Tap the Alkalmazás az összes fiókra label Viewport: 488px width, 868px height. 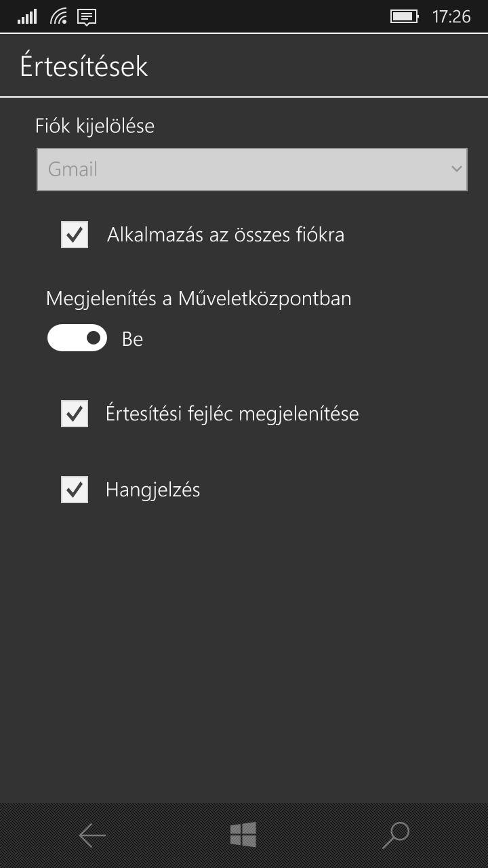point(226,235)
